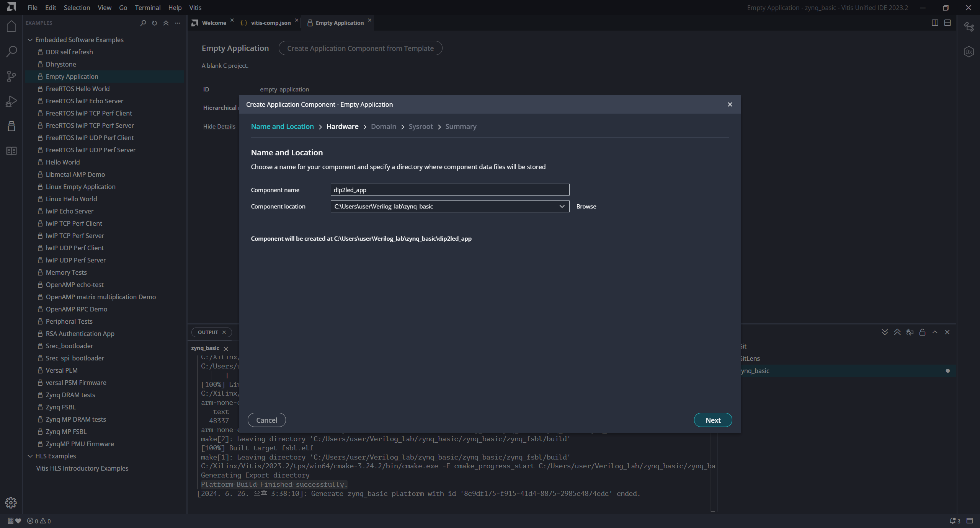Click the collapse-all icon in Examples header
980x528 pixels.
tap(166, 23)
